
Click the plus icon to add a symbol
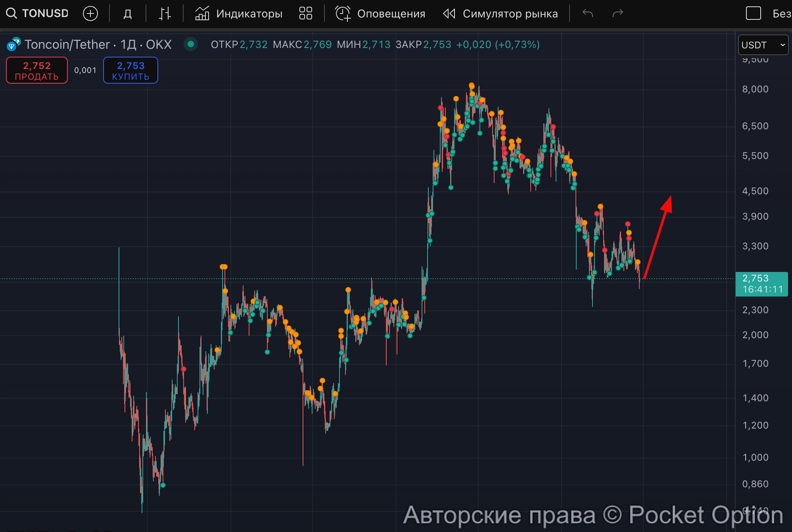(x=90, y=13)
